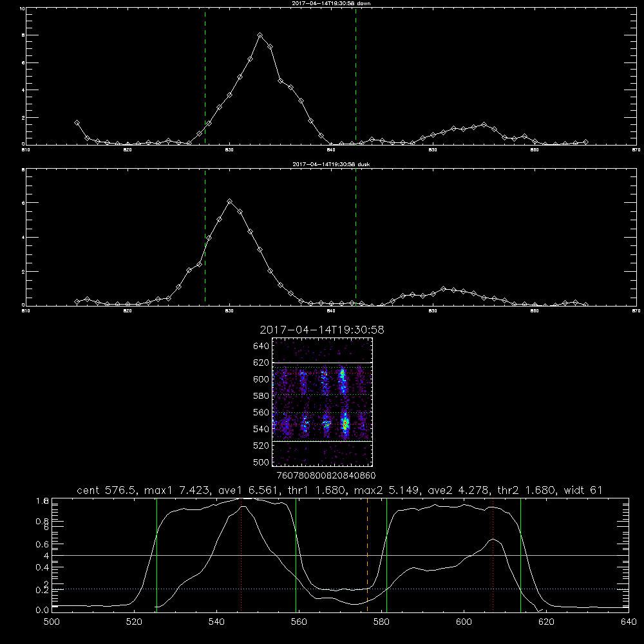
Task: Click the last diamond point of dawn curve
Action: [x=585, y=142]
